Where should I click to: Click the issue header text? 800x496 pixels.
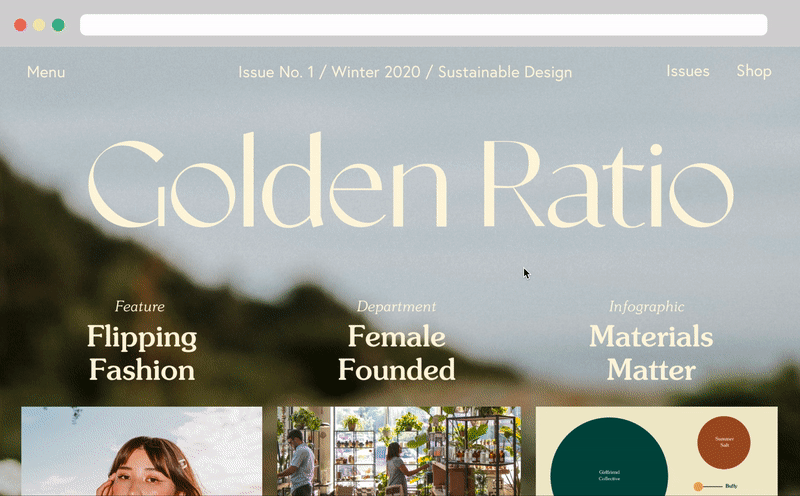click(405, 72)
